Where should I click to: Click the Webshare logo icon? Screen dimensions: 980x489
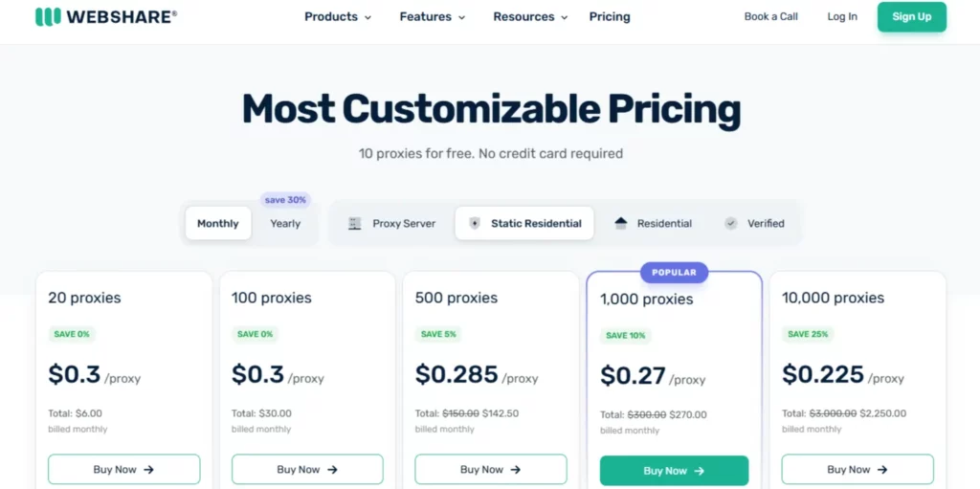click(48, 16)
